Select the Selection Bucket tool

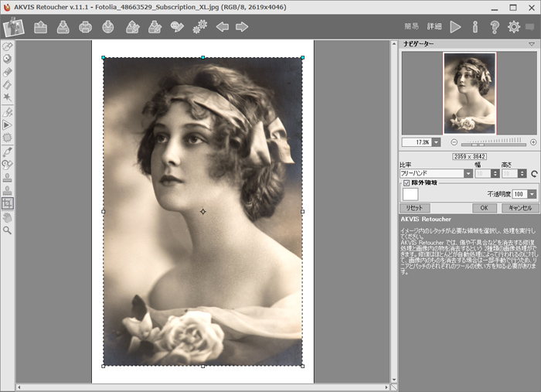pos(7,84)
